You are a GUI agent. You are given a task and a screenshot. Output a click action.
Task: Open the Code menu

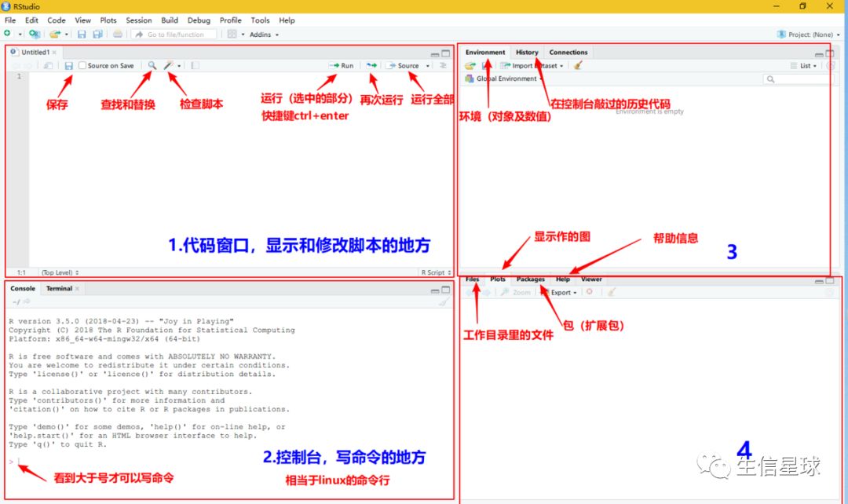pos(57,20)
